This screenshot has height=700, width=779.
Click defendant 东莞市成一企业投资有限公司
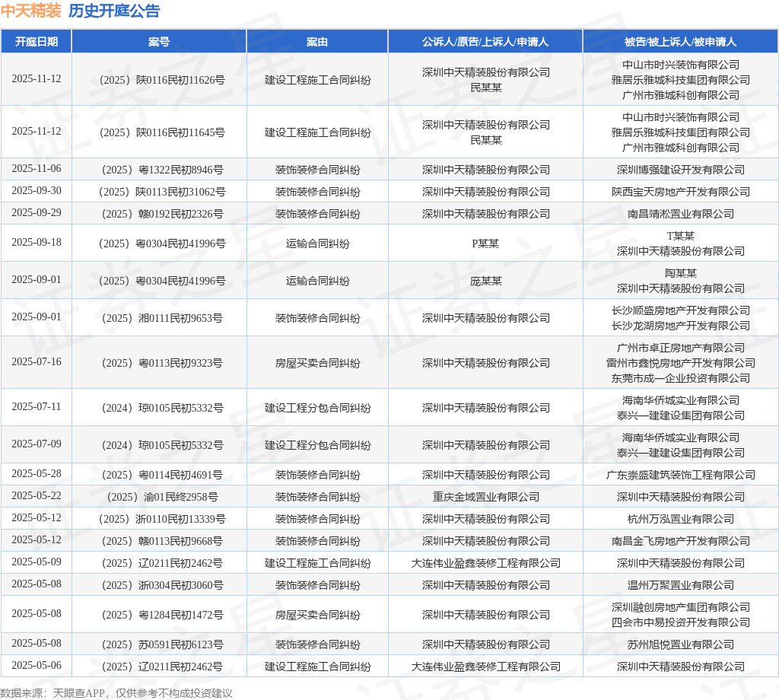[x=681, y=379]
